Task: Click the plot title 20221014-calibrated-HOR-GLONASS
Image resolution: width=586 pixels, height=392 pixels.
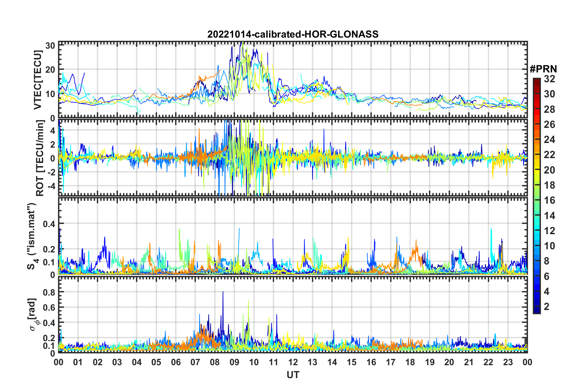Action: tap(293, 34)
